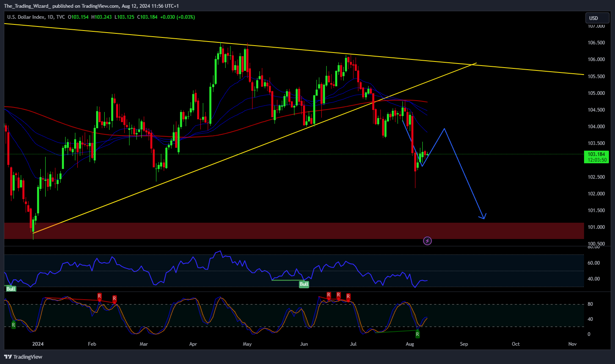615x364 pixels.
Task: Click the 104.000 price axis label
Action: (x=596, y=127)
